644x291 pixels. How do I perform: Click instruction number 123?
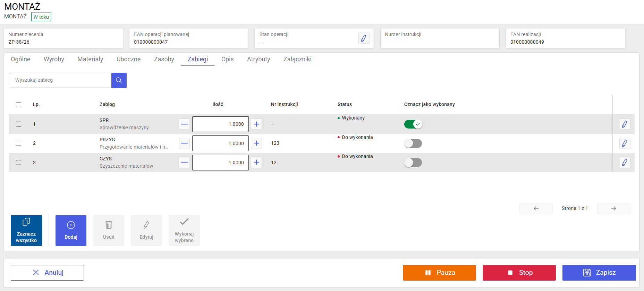coord(275,143)
